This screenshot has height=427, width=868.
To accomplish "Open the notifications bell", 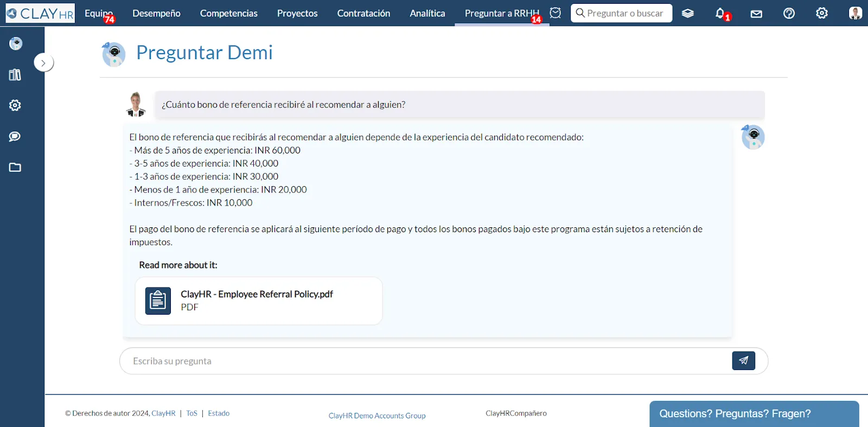I will pyautogui.click(x=720, y=14).
